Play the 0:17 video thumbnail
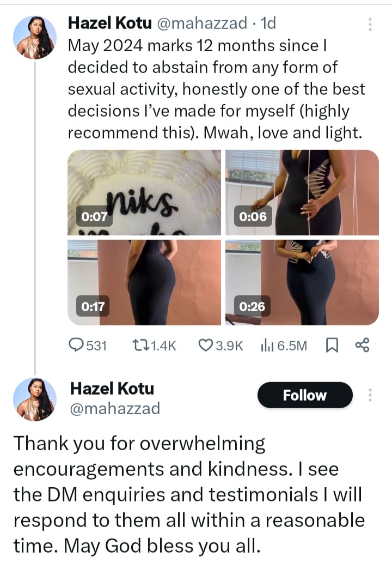392x563 pixels. tap(144, 282)
